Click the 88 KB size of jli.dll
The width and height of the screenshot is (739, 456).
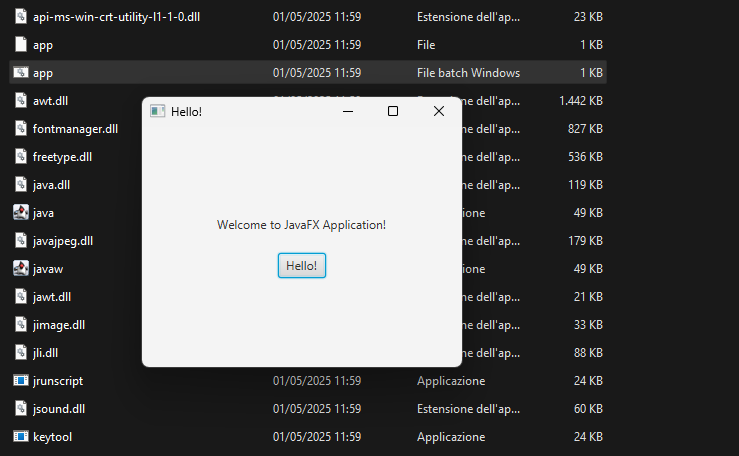[588, 353]
